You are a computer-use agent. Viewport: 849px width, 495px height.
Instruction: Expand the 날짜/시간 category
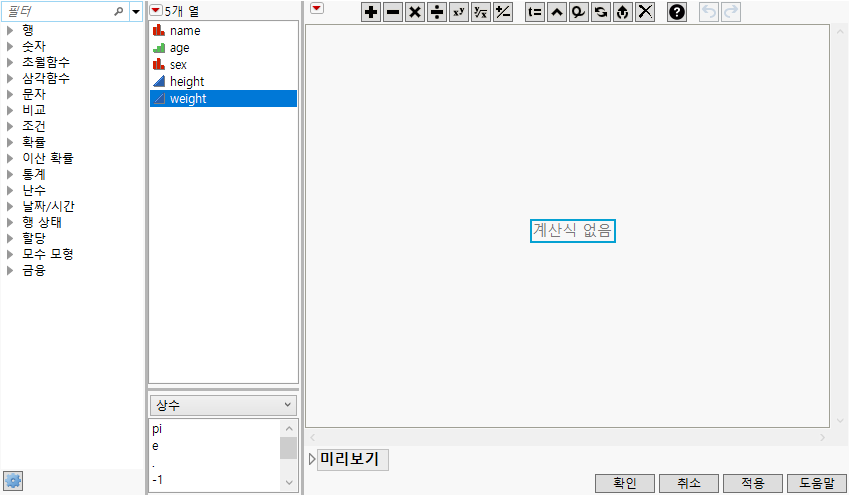[10, 206]
